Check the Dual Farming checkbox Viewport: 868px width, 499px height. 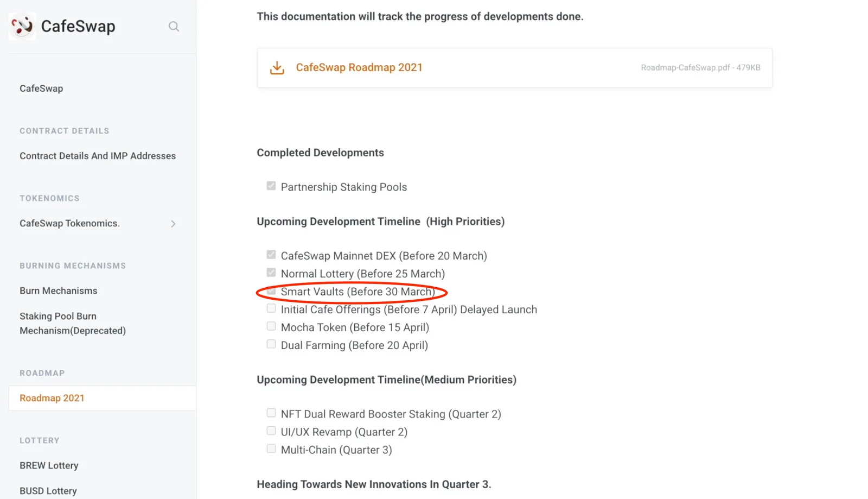[x=271, y=344]
